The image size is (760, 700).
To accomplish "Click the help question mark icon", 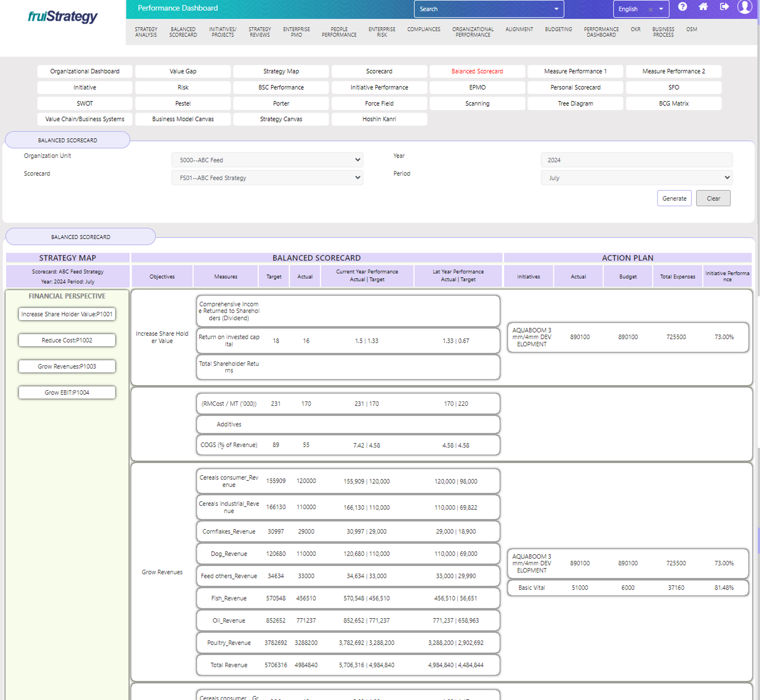I will click(x=682, y=7).
